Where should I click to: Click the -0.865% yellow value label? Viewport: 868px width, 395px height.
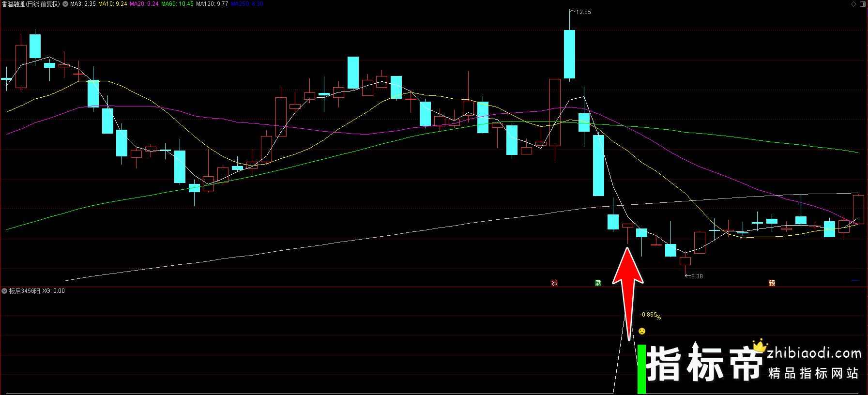pyautogui.click(x=650, y=315)
